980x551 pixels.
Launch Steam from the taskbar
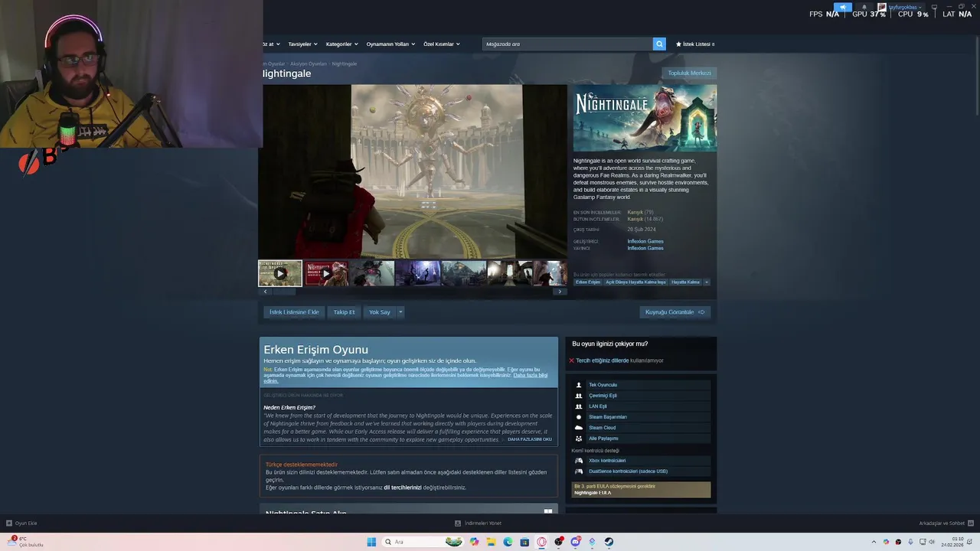click(x=609, y=542)
